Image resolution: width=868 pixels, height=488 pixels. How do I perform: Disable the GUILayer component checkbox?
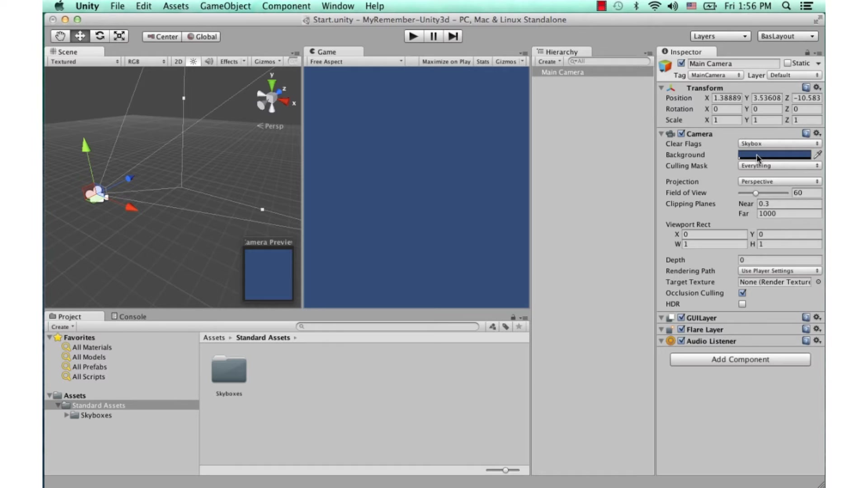point(681,318)
